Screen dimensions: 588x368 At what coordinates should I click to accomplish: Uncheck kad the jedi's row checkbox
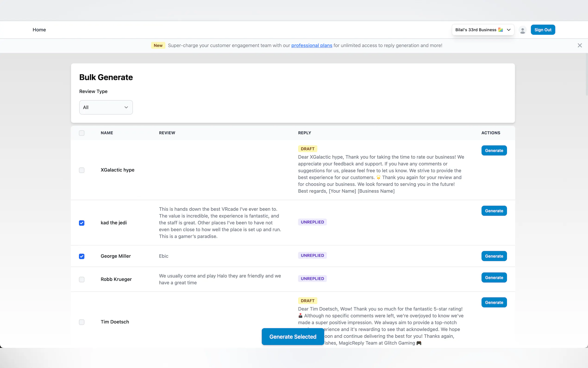click(81, 223)
